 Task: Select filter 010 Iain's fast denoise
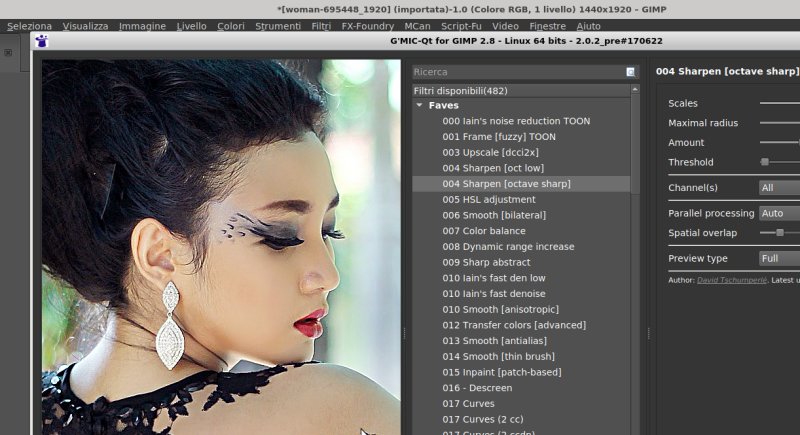point(494,294)
